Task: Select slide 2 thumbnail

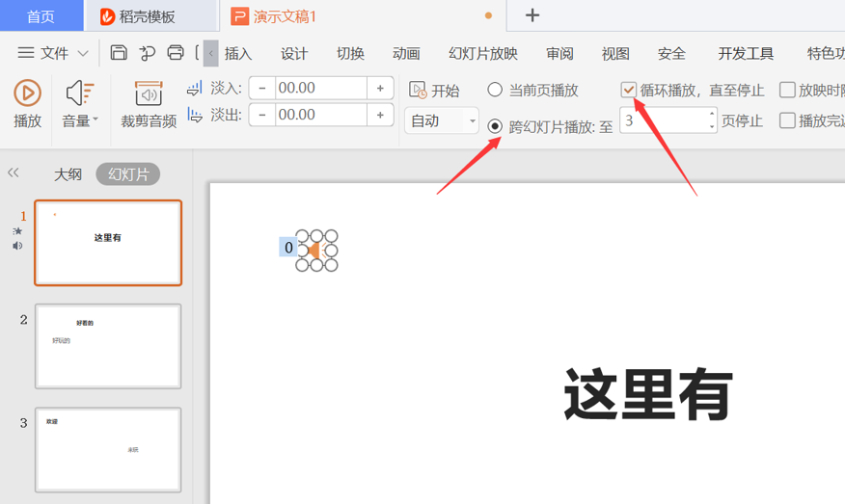Action: (x=108, y=346)
